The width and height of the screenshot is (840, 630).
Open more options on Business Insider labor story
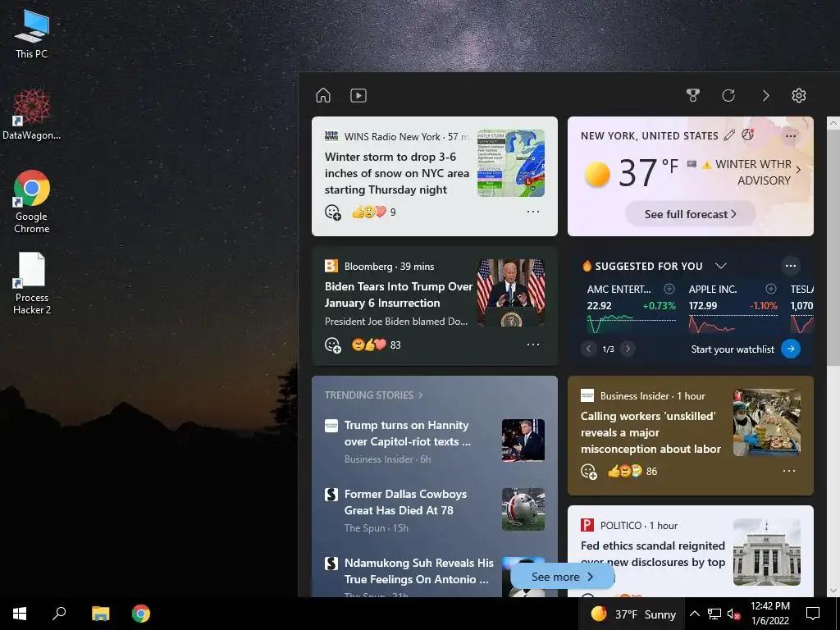coord(789,471)
